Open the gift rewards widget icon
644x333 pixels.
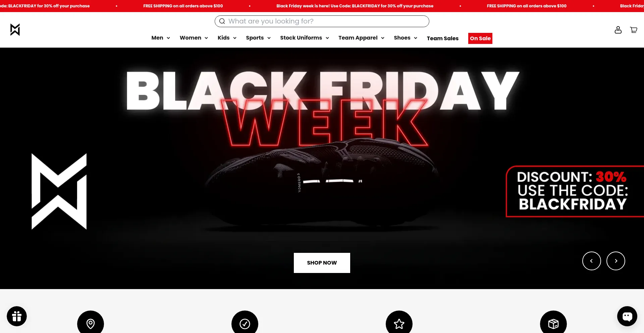pos(17,316)
